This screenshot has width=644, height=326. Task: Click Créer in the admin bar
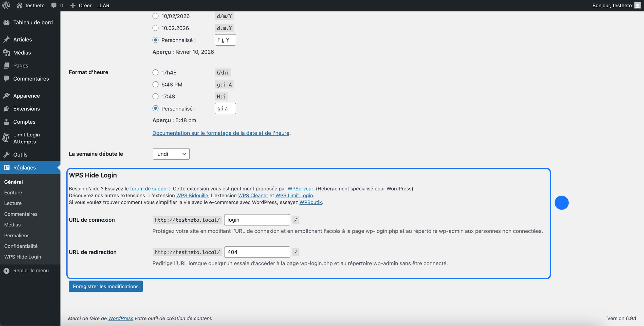coord(81,5)
